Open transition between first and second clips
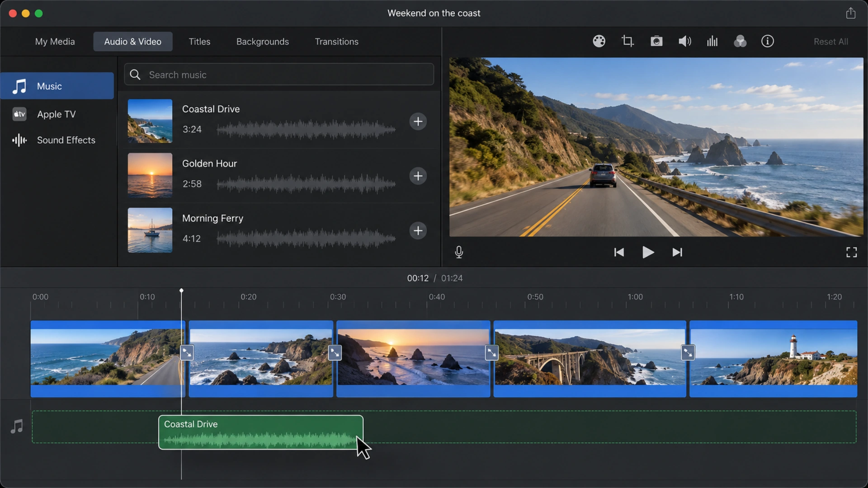Image resolution: width=868 pixels, height=488 pixels. [x=187, y=352]
